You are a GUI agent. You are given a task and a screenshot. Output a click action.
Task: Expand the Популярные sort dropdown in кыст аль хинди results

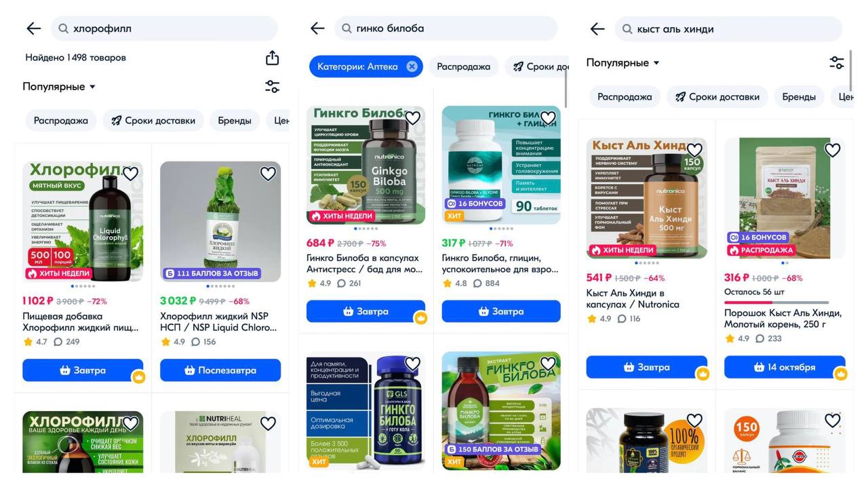click(623, 63)
